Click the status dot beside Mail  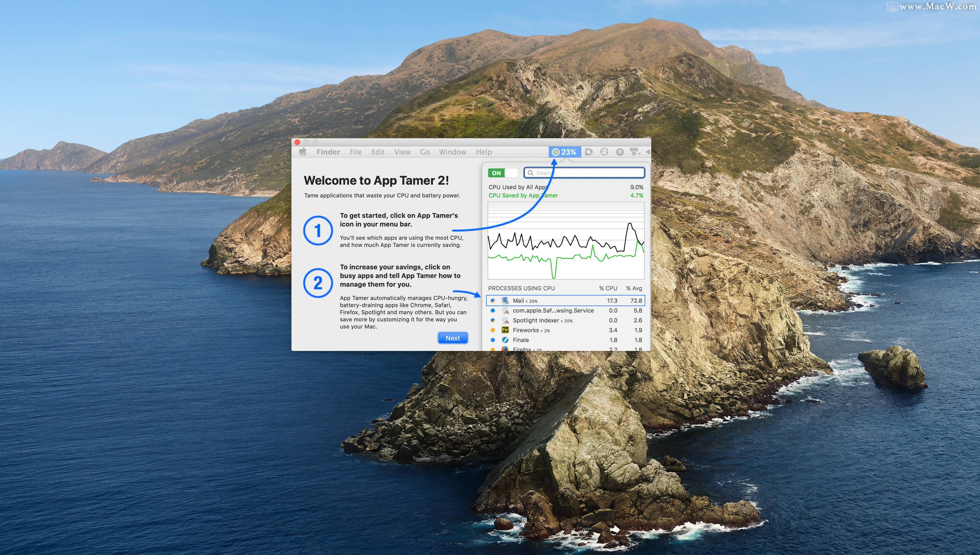click(x=493, y=301)
